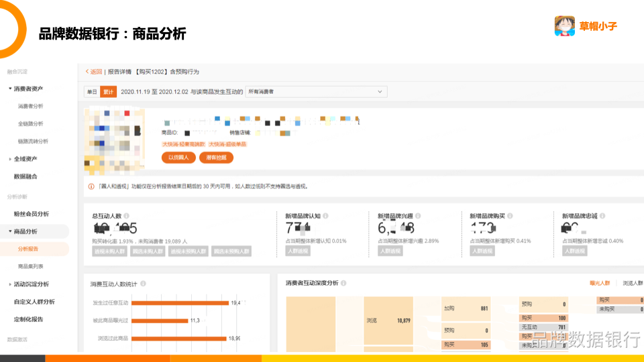644x362 pixels.
Task: Click the 被此商品曝光过 orange bar
Action: tap(160, 320)
